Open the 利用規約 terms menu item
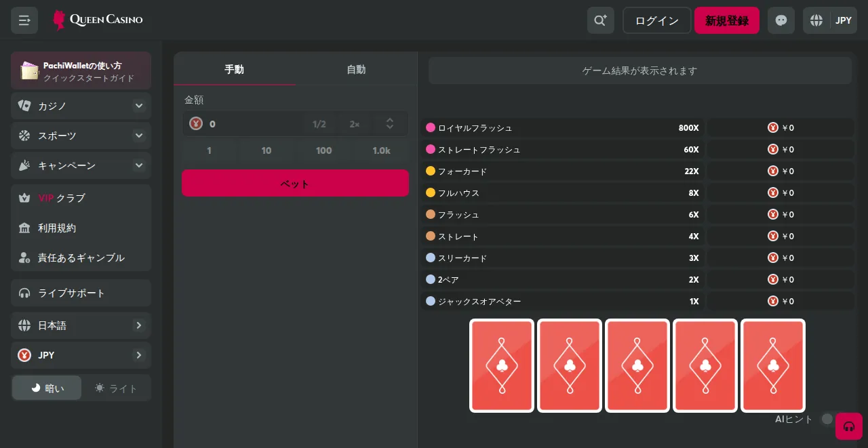868x448 pixels. coord(81,228)
